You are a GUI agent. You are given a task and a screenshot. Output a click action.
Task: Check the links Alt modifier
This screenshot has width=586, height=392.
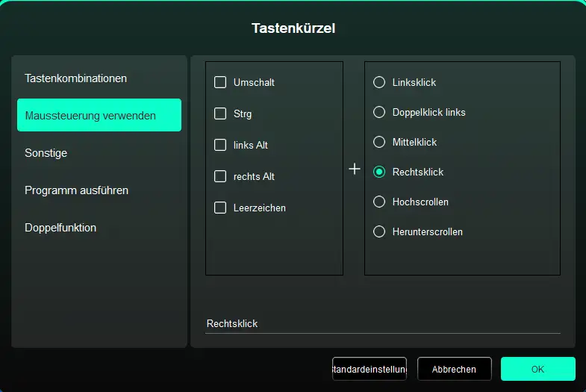point(220,145)
